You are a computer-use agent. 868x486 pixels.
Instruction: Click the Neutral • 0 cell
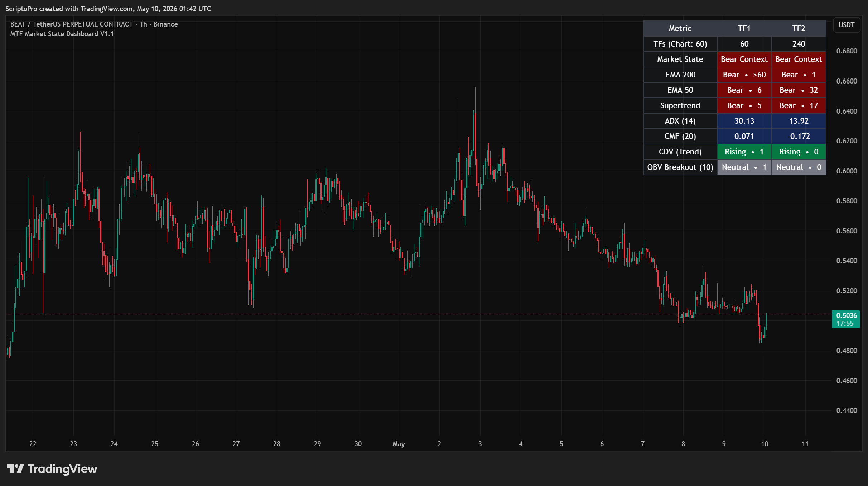click(x=799, y=167)
